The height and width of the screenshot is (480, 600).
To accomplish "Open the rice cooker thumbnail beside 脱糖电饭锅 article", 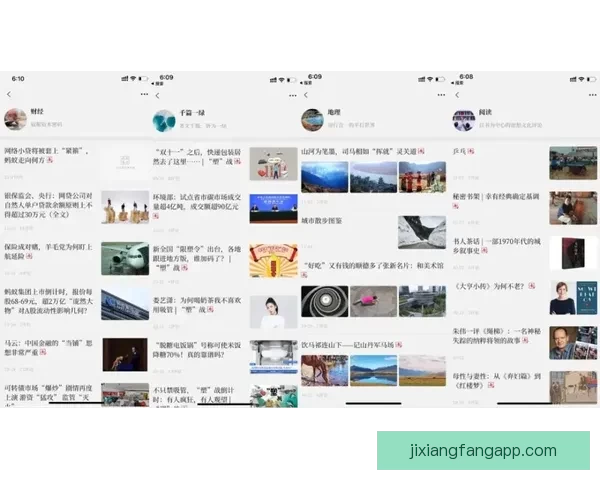I will 273,357.
